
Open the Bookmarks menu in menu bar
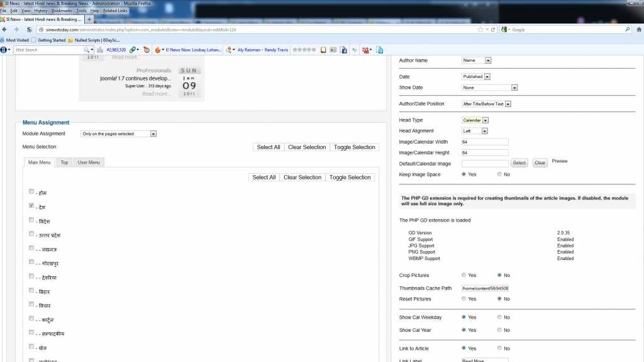coord(62,11)
